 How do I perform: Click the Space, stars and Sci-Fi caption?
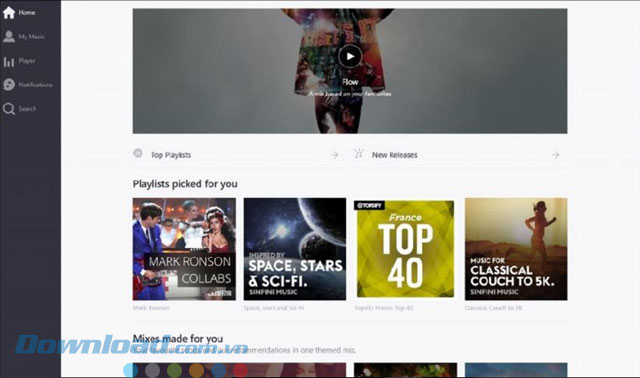tap(273, 308)
